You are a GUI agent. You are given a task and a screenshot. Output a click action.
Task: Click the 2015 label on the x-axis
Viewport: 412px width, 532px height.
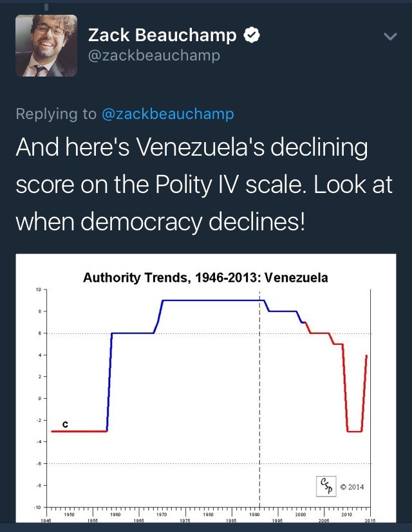point(370,520)
